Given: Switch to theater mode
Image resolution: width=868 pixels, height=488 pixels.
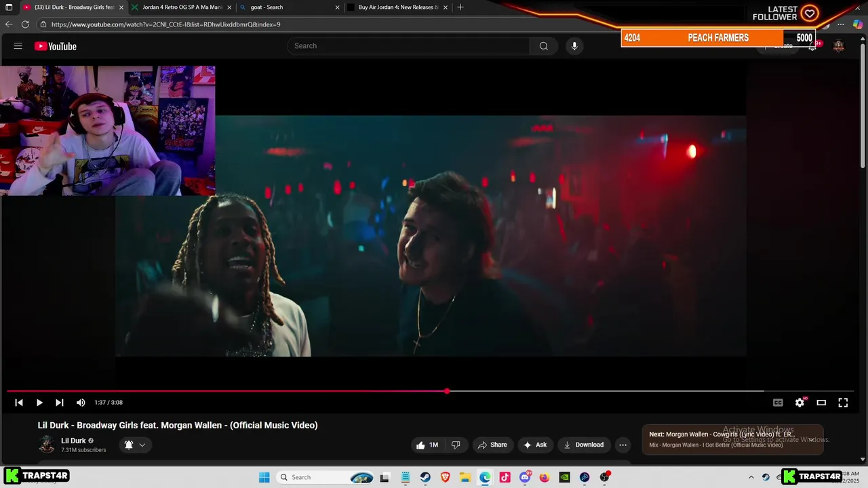Looking at the screenshot, I should click(x=821, y=403).
